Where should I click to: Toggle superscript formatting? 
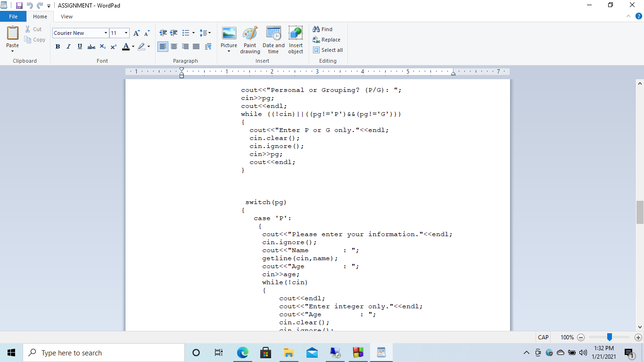point(114,47)
